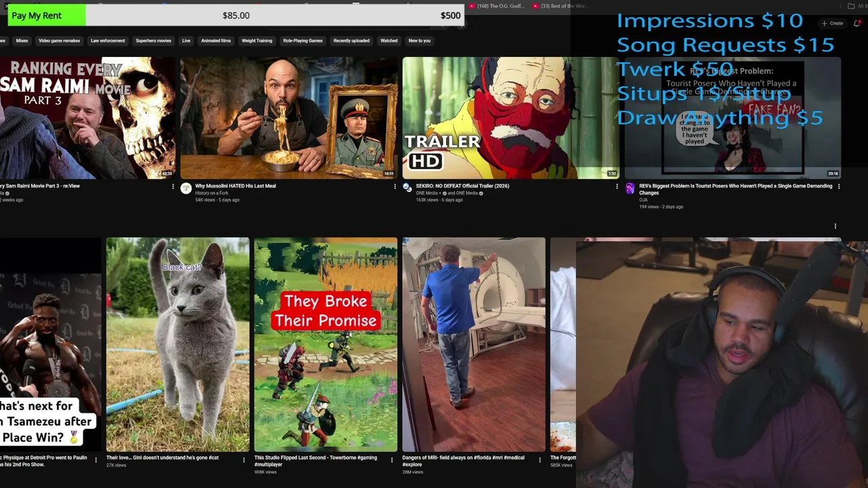Play Ranking Every Sam Raimi Movie thumbnail
The height and width of the screenshot is (488, 868).
point(87,118)
